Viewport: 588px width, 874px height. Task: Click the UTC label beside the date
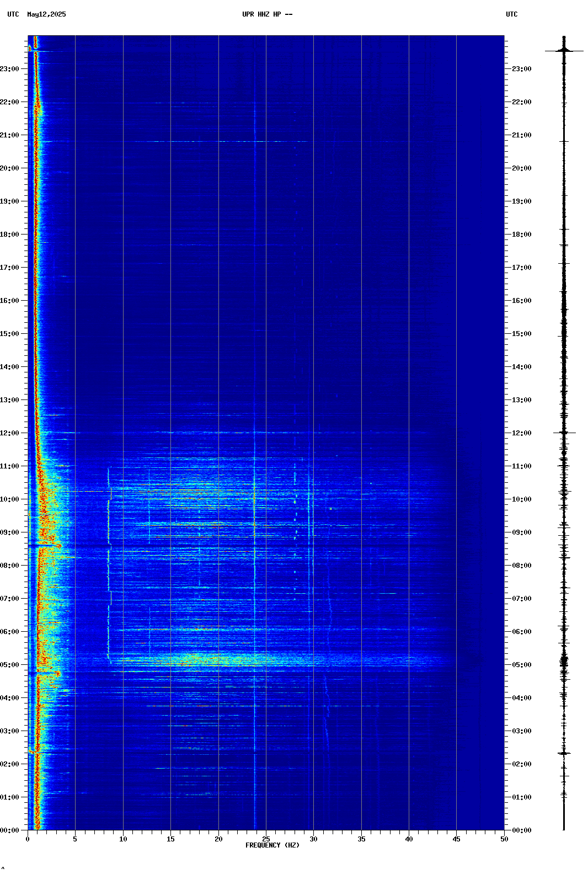click(x=13, y=14)
